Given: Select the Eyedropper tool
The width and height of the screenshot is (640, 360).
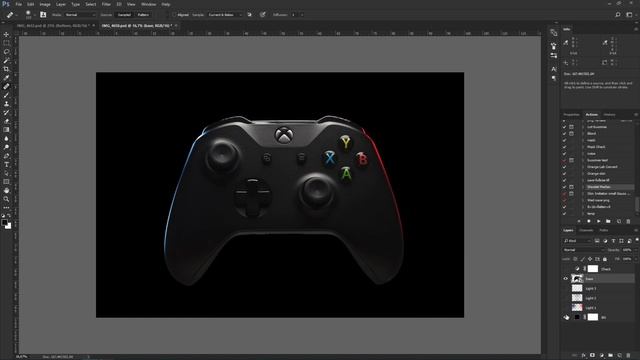Looking at the screenshot, I should [6, 78].
